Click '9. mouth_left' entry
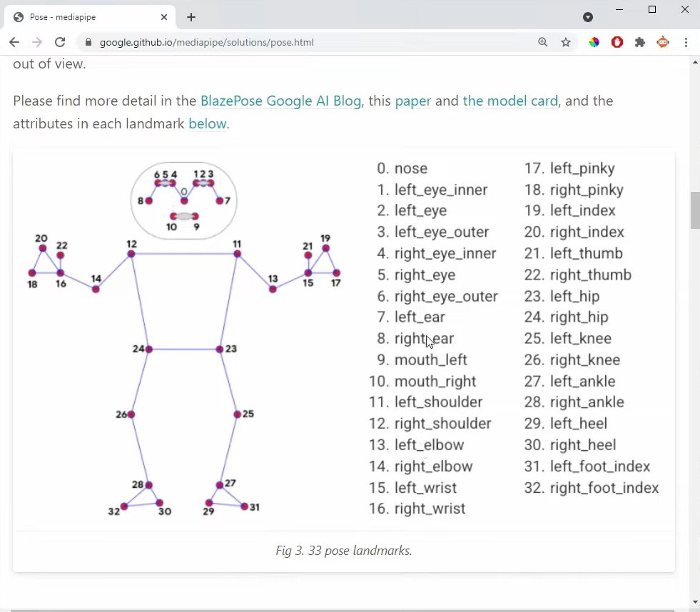Image resolution: width=700 pixels, height=612 pixels. click(422, 359)
